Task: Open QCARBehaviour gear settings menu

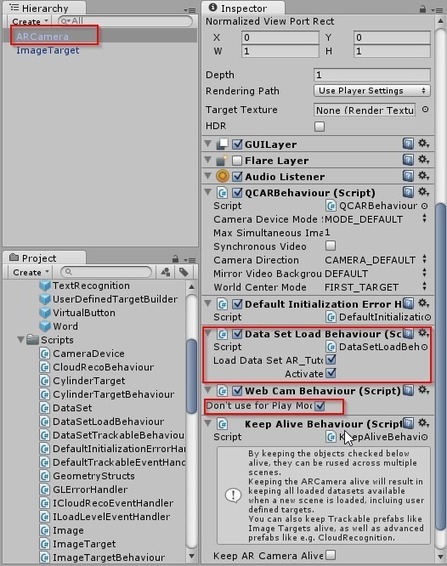Action: (x=424, y=192)
